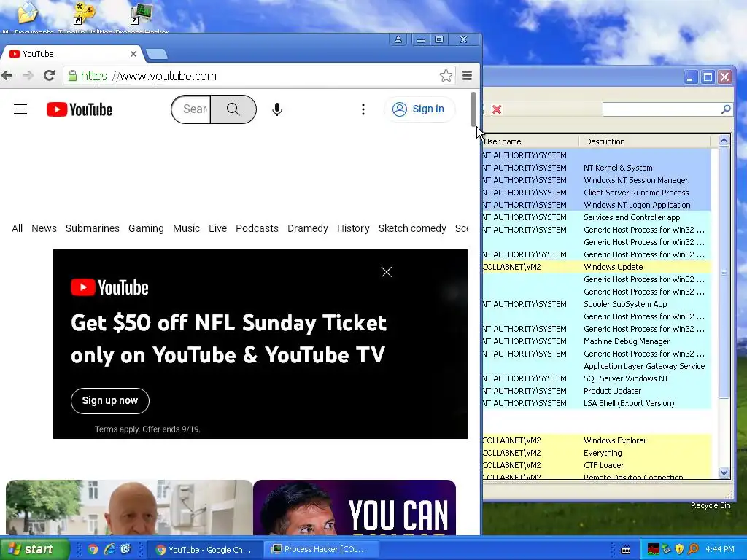Click the tray icon between graph and shield
747x560 pixels.
pyautogui.click(x=667, y=550)
